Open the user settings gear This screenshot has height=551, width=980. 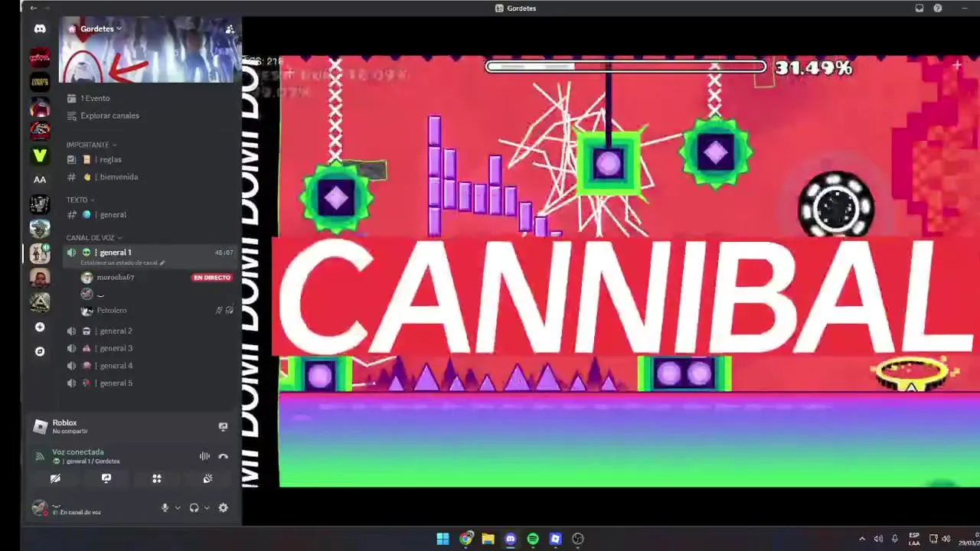(x=223, y=507)
